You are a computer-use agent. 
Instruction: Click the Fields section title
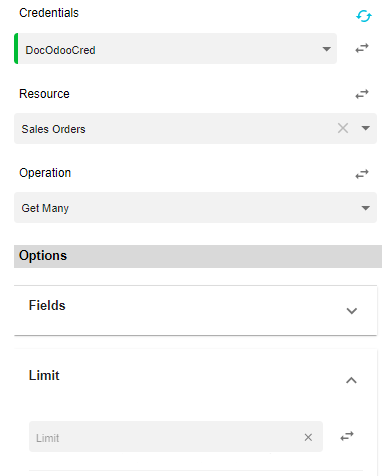tap(47, 305)
